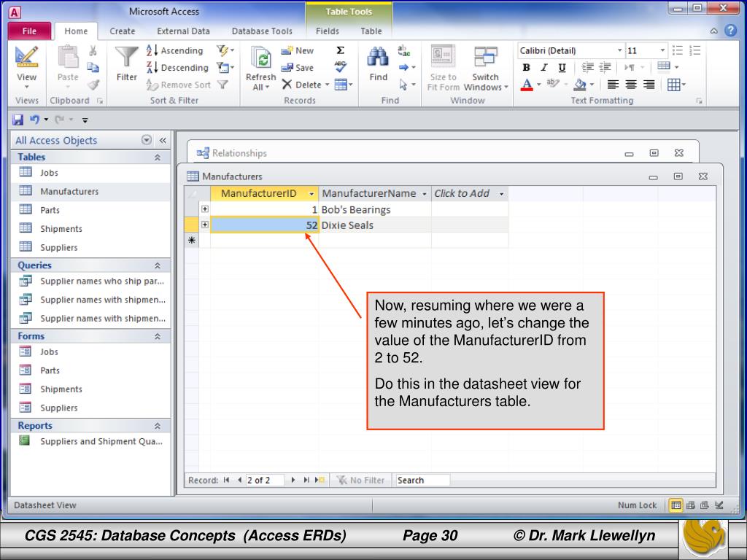Collapse the Tables group in navigation pane

(x=158, y=157)
